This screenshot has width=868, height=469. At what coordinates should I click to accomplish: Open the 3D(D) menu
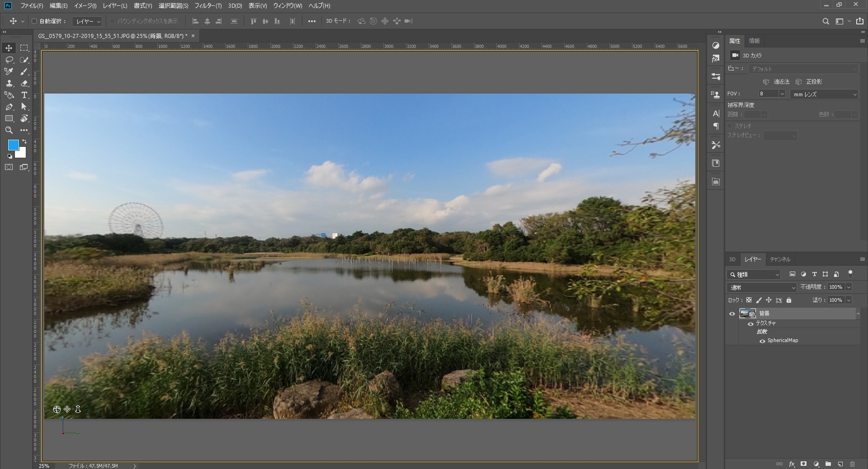(235, 6)
